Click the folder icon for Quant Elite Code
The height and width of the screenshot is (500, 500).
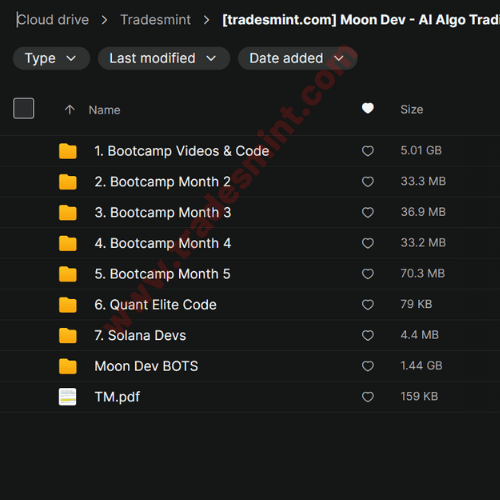[x=68, y=305]
